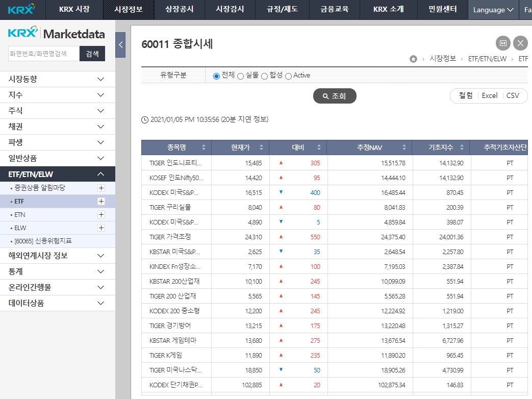Click the 컬럼 column settings button
The height and width of the screenshot is (399, 532).
click(466, 96)
